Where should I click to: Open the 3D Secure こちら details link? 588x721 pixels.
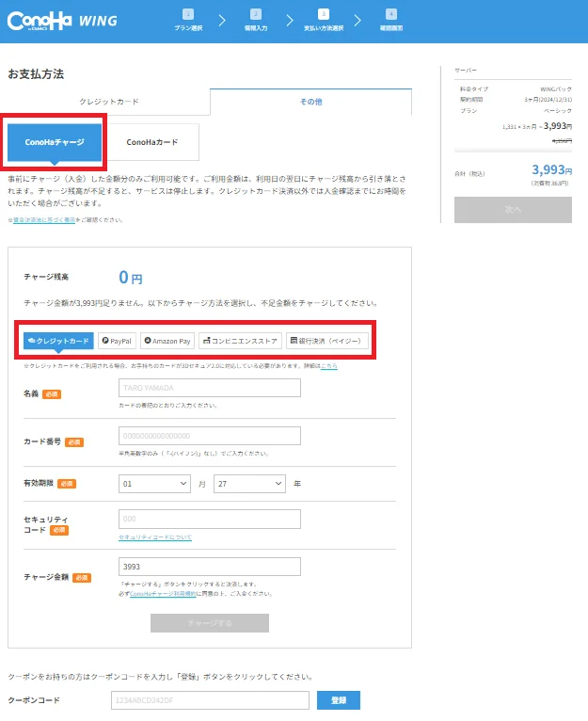(328, 366)
